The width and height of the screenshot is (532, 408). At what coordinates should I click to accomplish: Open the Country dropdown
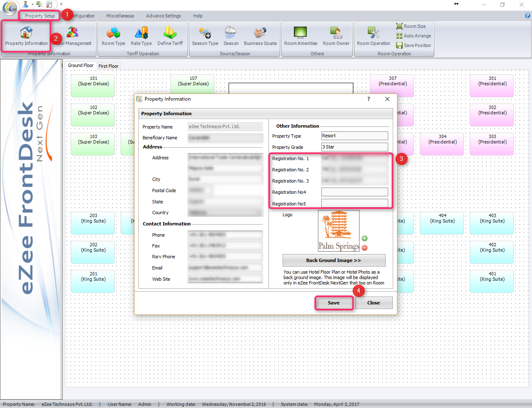pos(225,213)
